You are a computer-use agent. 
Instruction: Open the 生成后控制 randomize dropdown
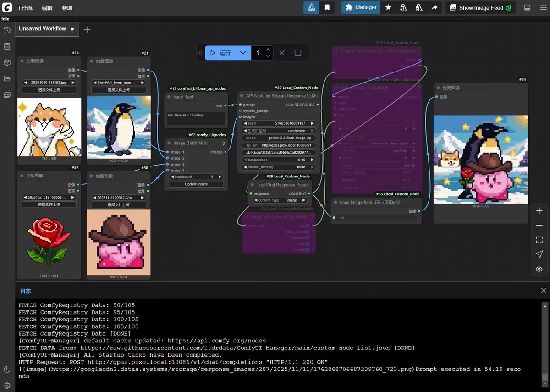click(279, 131)
